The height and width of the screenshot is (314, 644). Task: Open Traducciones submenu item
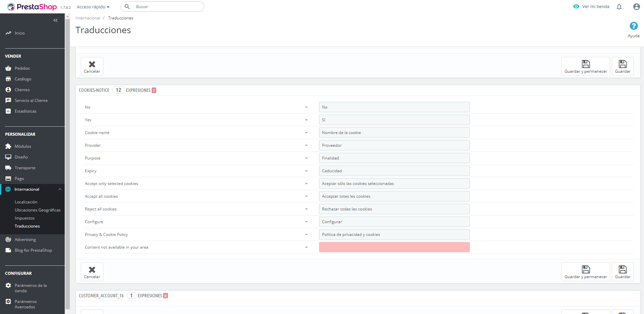27,226
